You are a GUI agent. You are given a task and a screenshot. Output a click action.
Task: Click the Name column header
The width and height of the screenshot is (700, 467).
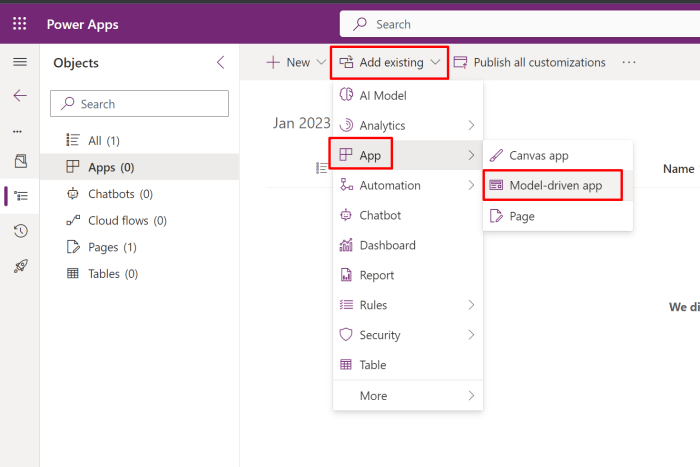[679, 169]
